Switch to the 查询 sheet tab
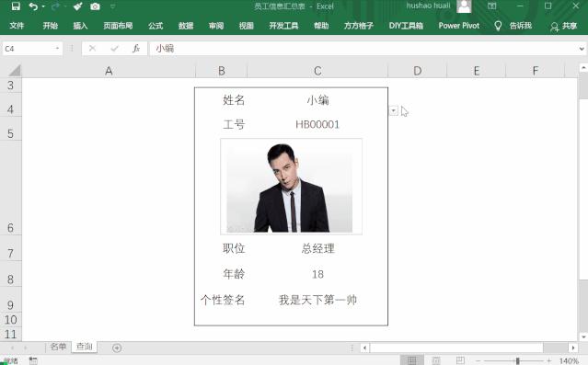This screenshot has width=588, height=365. 84,347
